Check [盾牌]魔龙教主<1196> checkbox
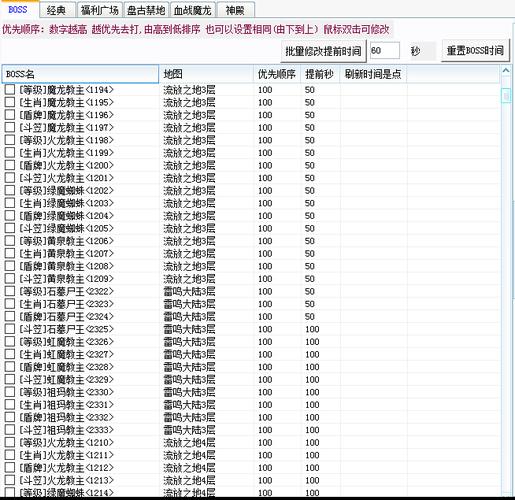515x500 pixels. [x=10, y=115]
